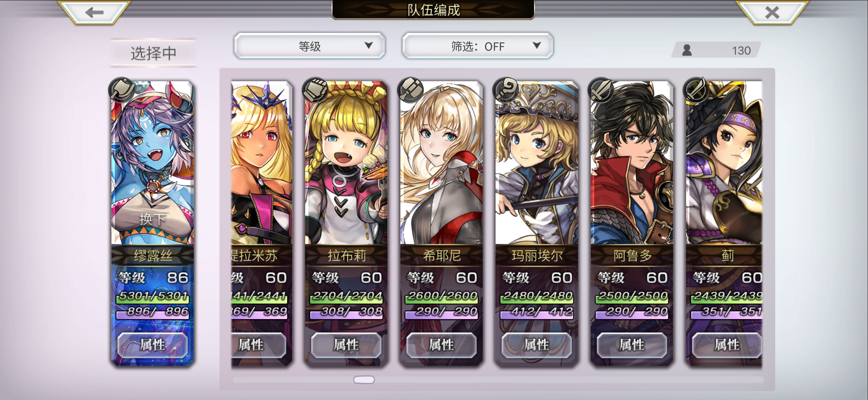This screenshot has width=868, height=400.
Task: Click axe weapon icon on 缪露丝 card
Action: (122, 90)
